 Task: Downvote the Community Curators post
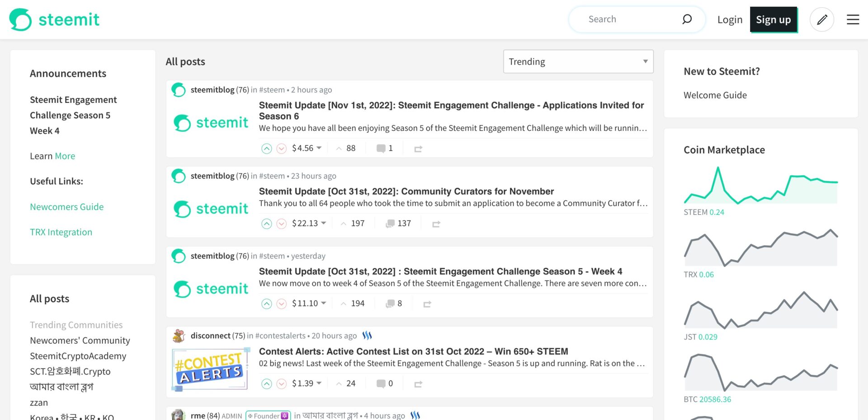[281, 223]
